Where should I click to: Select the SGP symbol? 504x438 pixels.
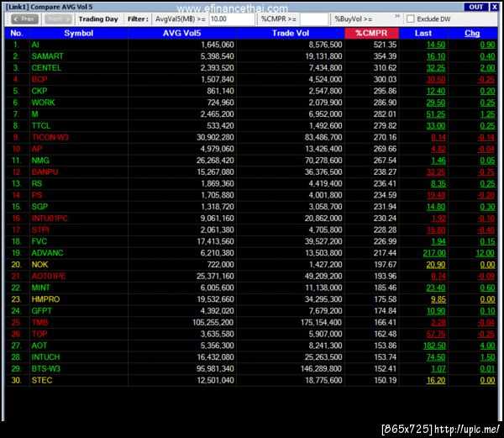pyautogui.click(x=39, y=207)
